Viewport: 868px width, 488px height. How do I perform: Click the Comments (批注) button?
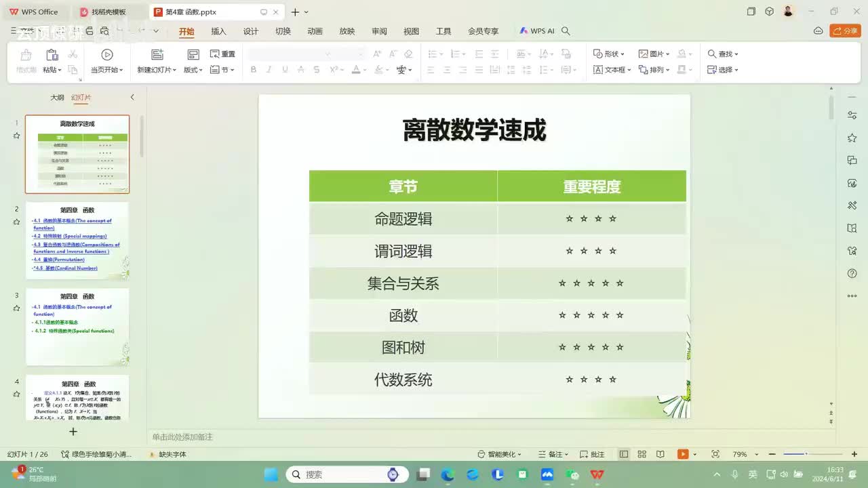592,454
